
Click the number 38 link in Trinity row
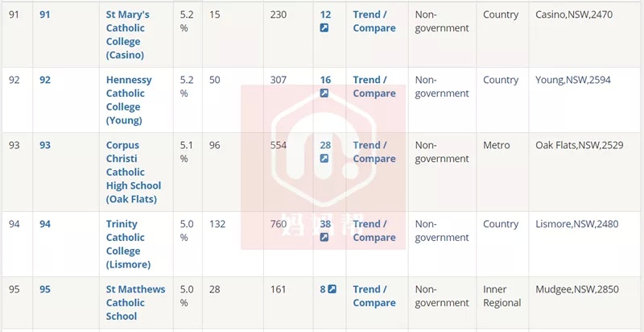tap(325, 224)
